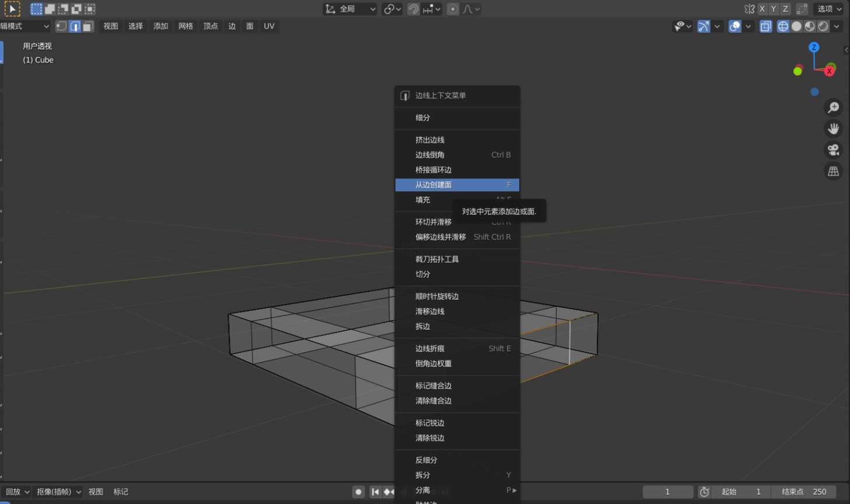850x504 pixels.
Task: Open proportional falloff dropdown
Action: [x=471, y=9]
